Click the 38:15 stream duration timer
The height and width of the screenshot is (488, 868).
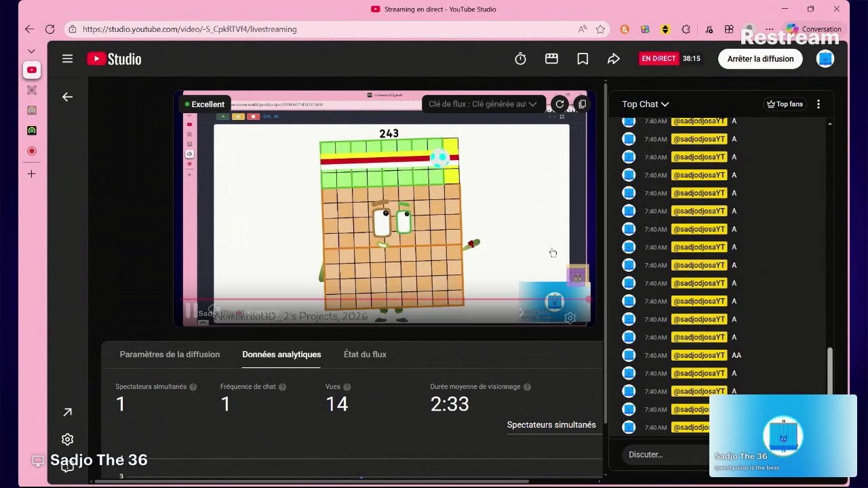[x=692, y=59]
